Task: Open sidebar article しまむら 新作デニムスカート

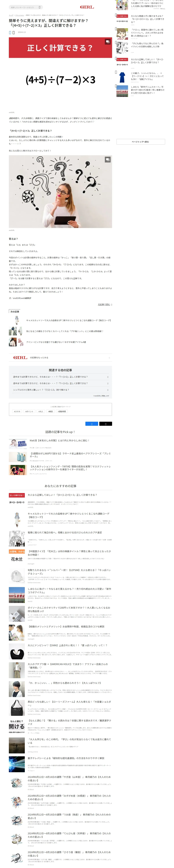Action: click(147, 90)
